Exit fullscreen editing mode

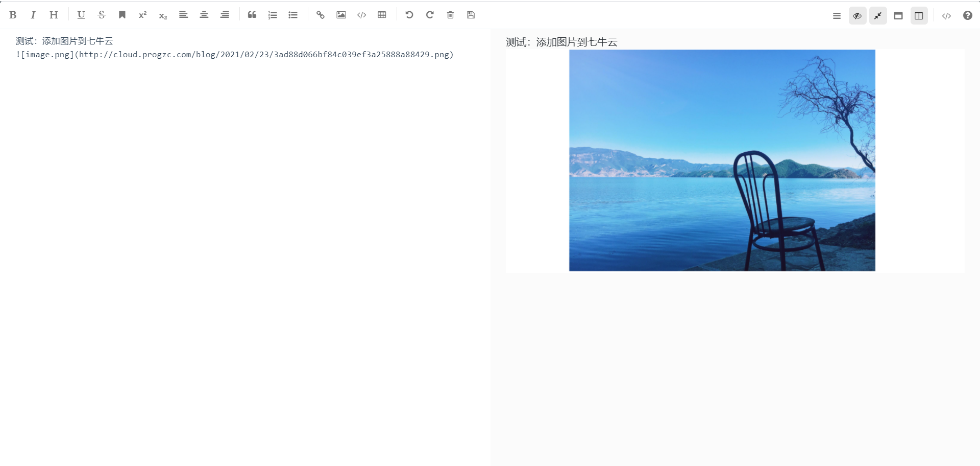pyautogui.click(x=878, y=16)
